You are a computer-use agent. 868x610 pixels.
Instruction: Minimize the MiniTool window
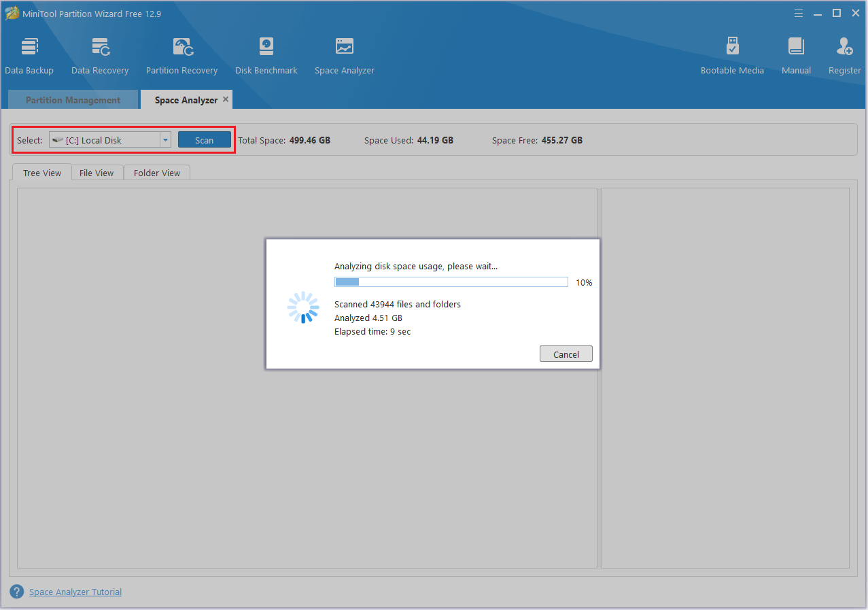point(818,13)
